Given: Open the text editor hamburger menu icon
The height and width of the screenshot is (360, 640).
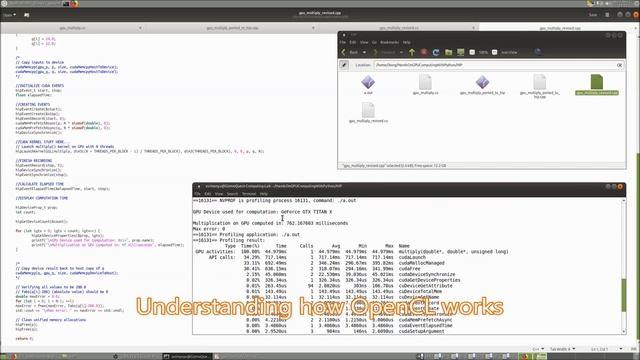Looking at the screenshot, I should pos(607,15).
